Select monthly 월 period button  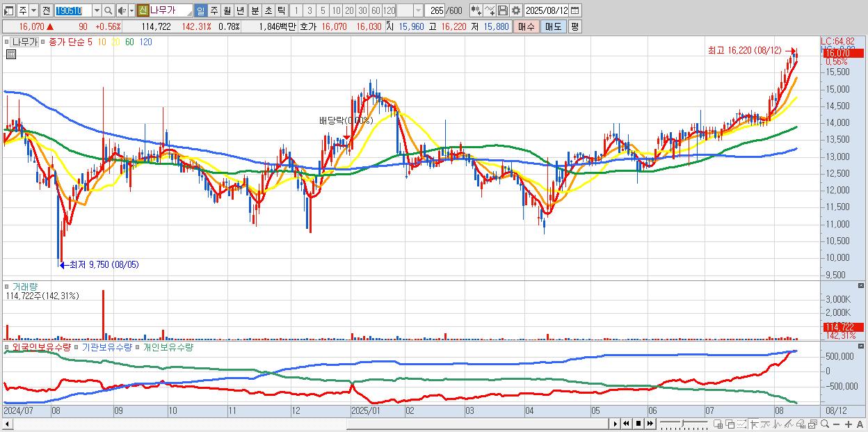point(227,10)
